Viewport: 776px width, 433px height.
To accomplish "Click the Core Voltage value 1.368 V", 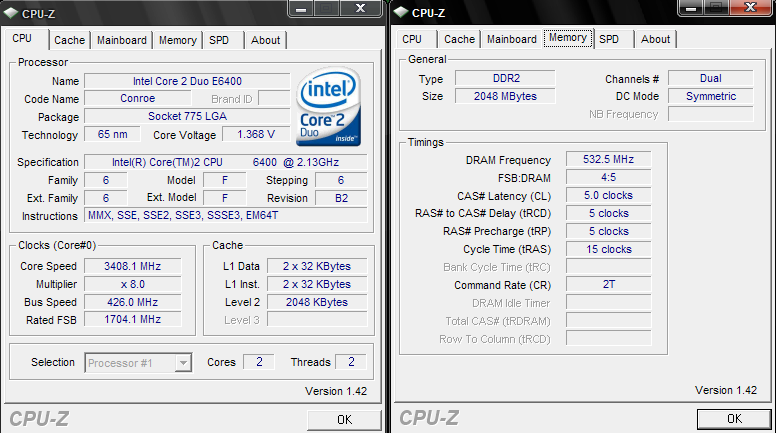I will pyautogui.click(x=256, y=134).
